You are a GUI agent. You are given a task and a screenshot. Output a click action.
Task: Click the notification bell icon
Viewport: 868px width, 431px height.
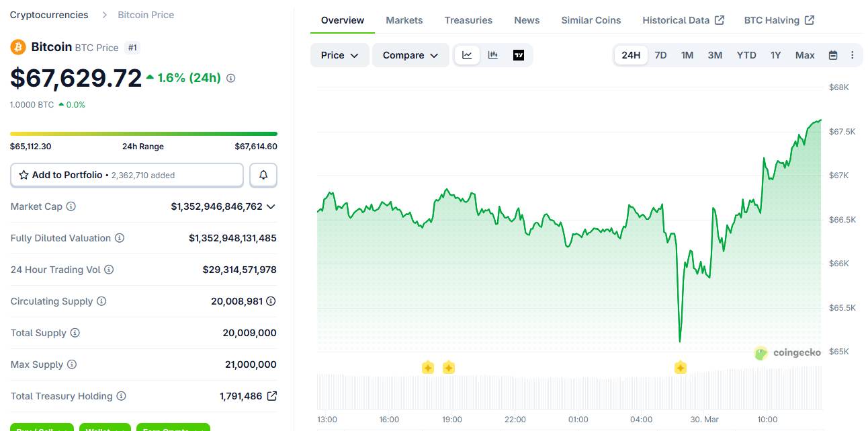click(x=263, y=175)
